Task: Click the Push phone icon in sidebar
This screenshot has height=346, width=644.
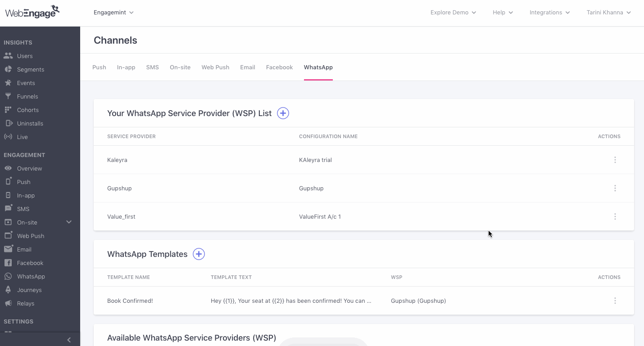Action: click(8, 181)
